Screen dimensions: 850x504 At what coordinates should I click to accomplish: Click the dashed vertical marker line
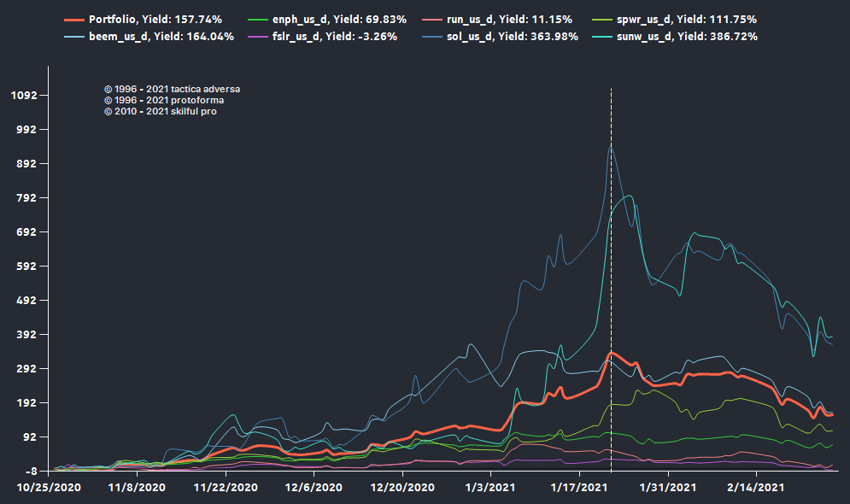[x=611, y=256]
